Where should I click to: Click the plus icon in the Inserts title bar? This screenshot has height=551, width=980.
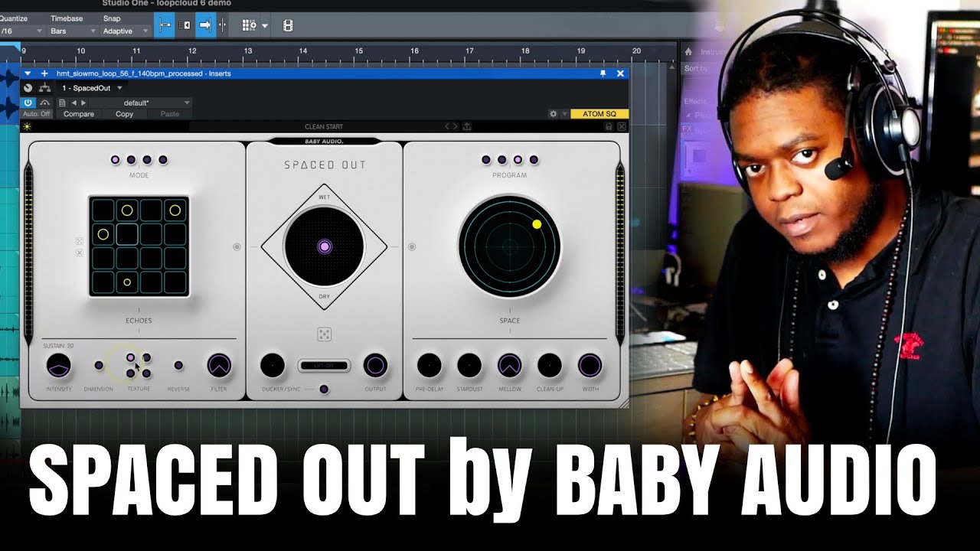click(x=44, y=73)
